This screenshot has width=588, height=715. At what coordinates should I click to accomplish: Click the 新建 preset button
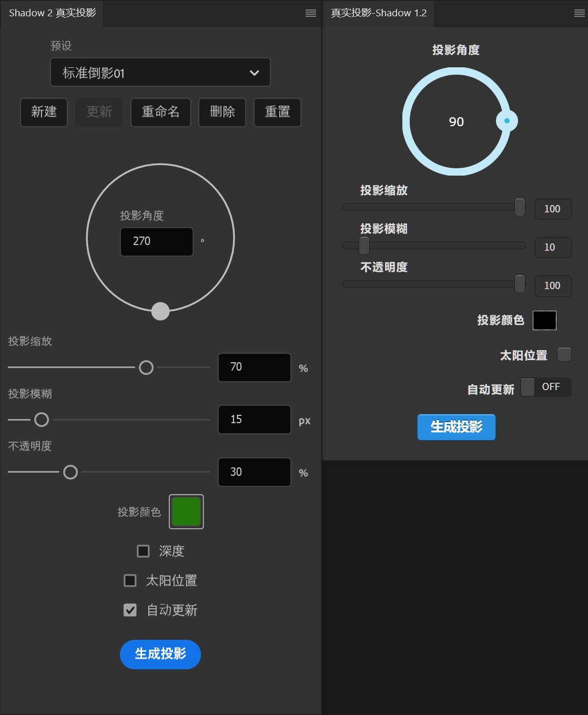(44, 112)
